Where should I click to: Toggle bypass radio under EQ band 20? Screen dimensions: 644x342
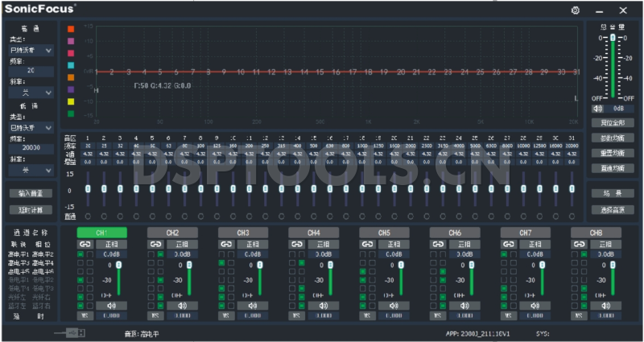click(394, 216)
